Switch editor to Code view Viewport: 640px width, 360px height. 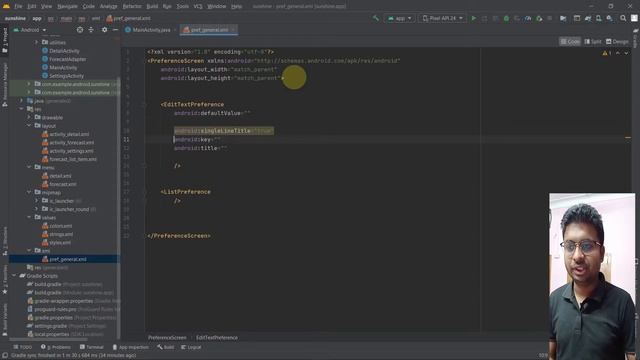570,41
